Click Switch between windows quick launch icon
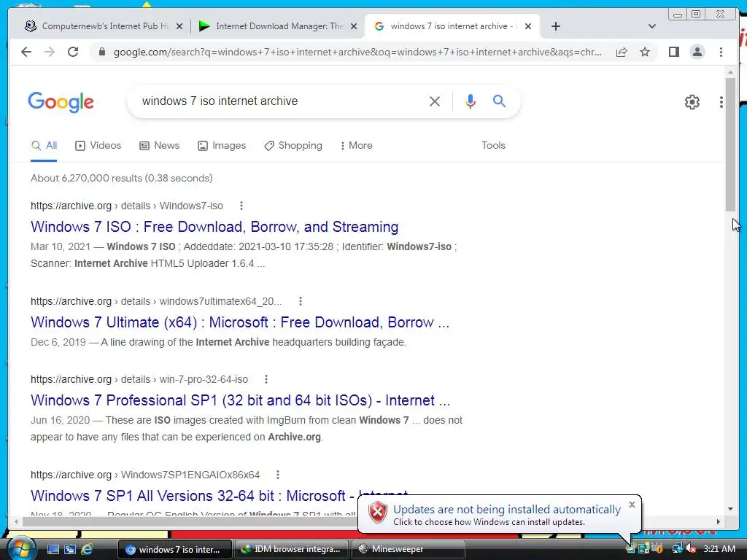The image size is (747, 560). click(70, 549)
